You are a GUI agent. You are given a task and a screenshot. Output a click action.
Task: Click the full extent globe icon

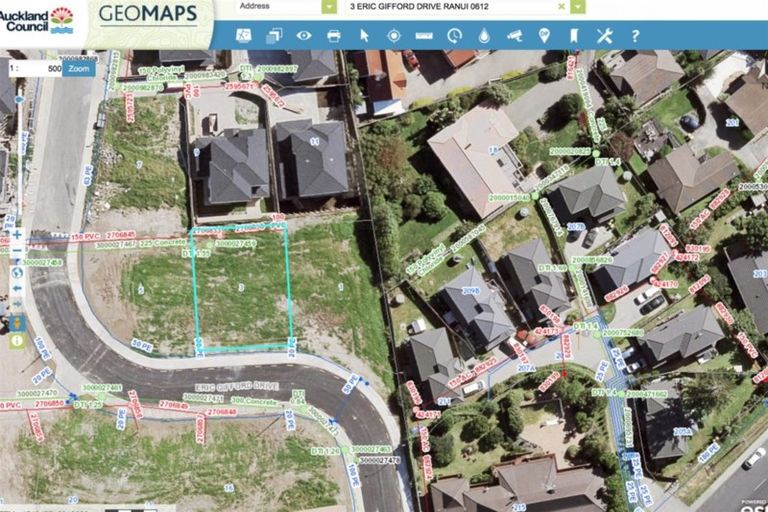pos(16,271)
